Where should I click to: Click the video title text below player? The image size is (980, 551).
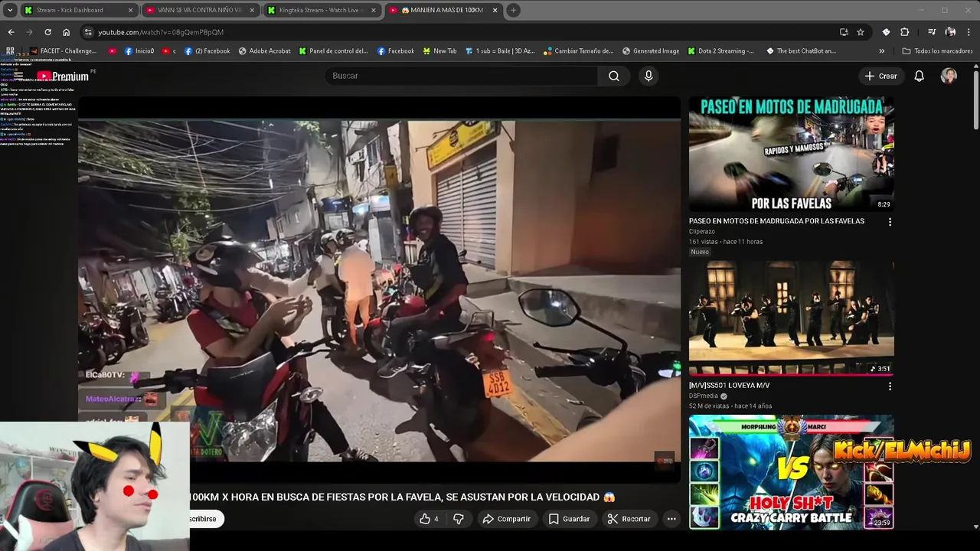pyautogui.click(x=402, y=497)
